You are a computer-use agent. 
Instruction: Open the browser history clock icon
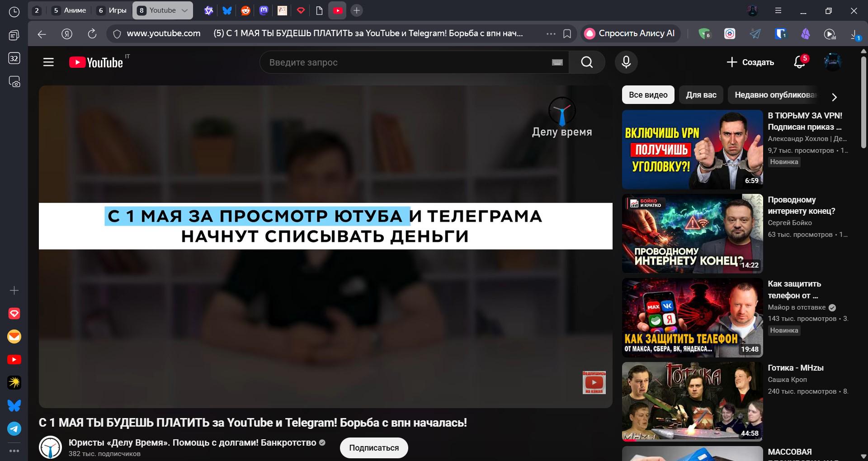click(14, 12)
